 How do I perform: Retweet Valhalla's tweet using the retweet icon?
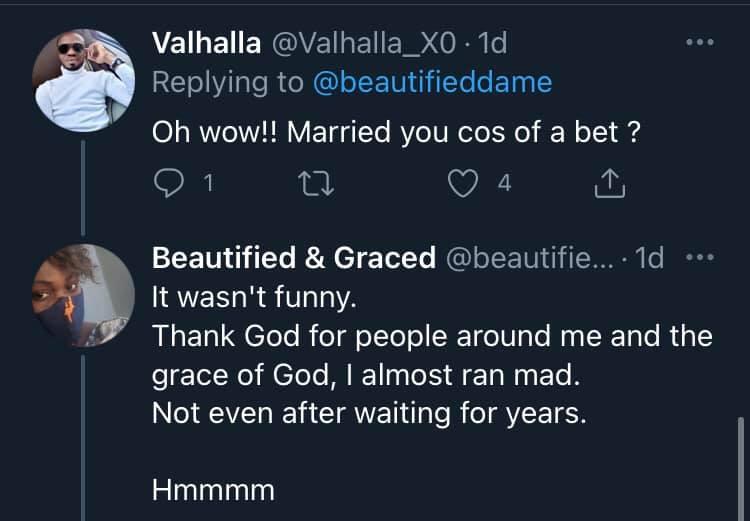[x=324, y=183]
